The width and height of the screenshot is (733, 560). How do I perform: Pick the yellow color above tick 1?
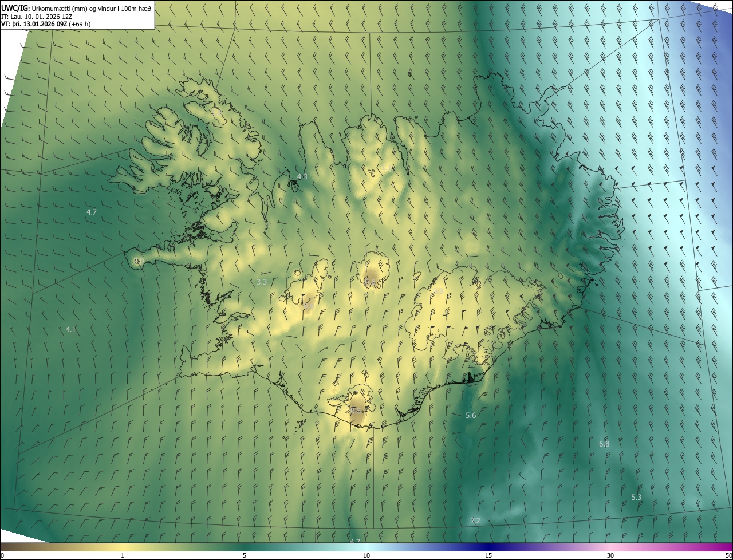click(x=123, y=547)
